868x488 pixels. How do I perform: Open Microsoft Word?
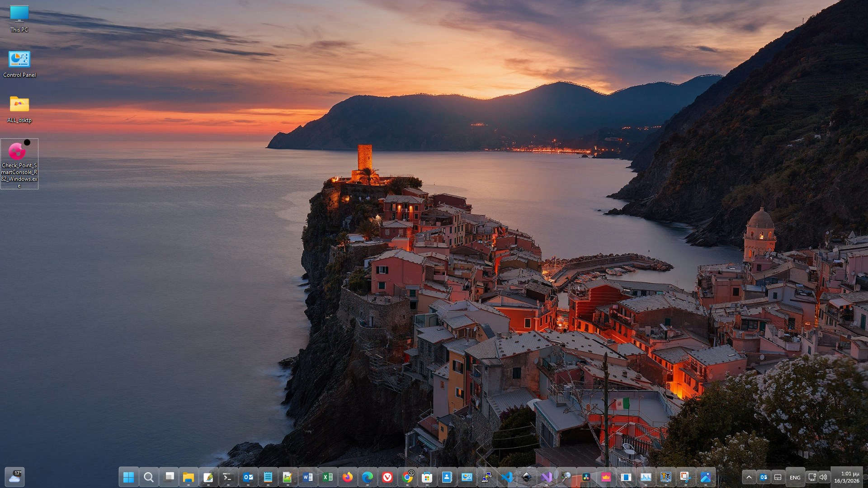pos(308,477)
